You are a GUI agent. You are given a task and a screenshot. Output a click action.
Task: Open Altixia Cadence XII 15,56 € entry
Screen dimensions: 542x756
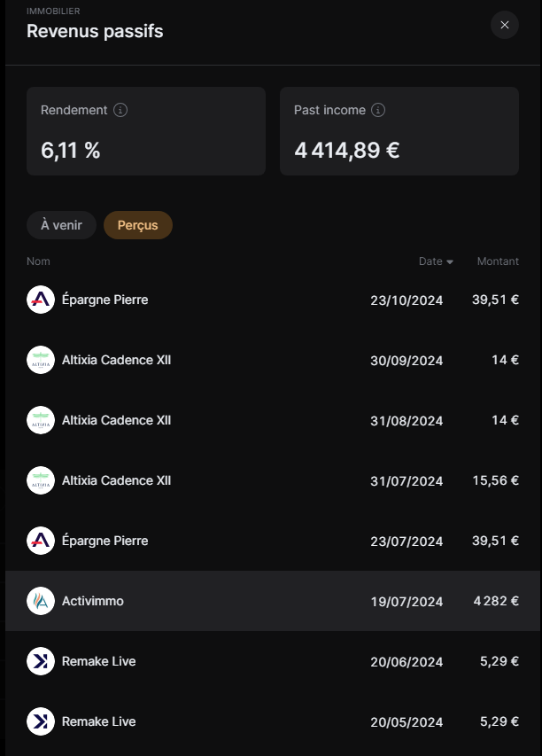(x=272, y=480)
